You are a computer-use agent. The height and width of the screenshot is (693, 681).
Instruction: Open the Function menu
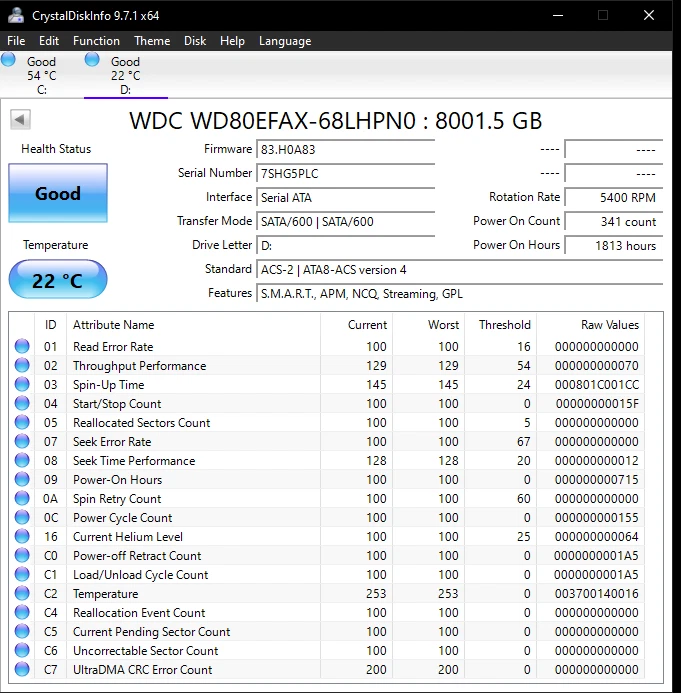pyautogui.click(x=96, y=41)
